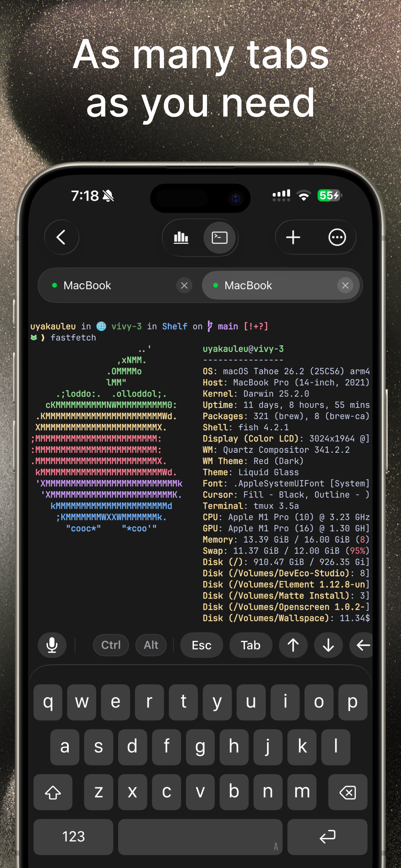
Task: Add a new tab with the plus button
Action: [x=293, y=237]
